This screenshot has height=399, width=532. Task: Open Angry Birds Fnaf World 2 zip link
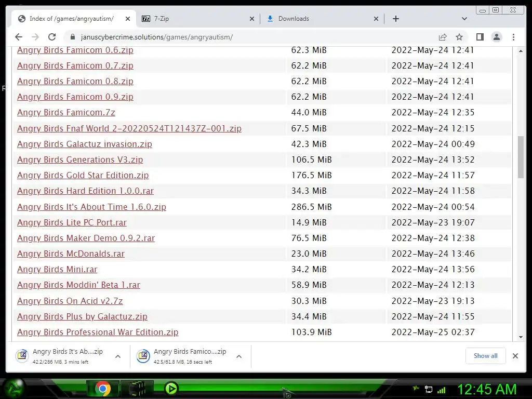(x=129, y=129)
